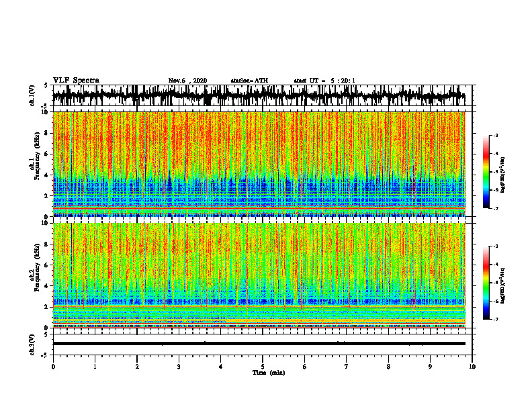Select the "Nov.6 , 2020" date text

click(x=187, y=81)
